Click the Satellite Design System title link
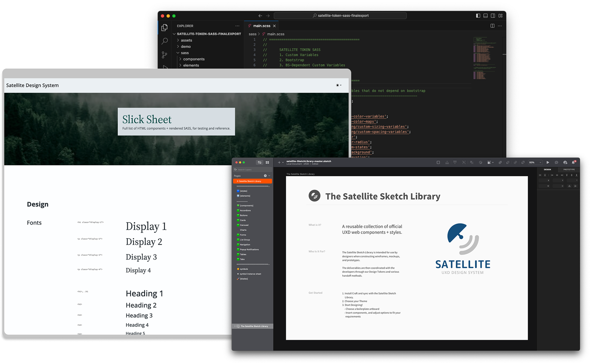The height and width of the screenshot is (364, 590). (x=32, y=85)
